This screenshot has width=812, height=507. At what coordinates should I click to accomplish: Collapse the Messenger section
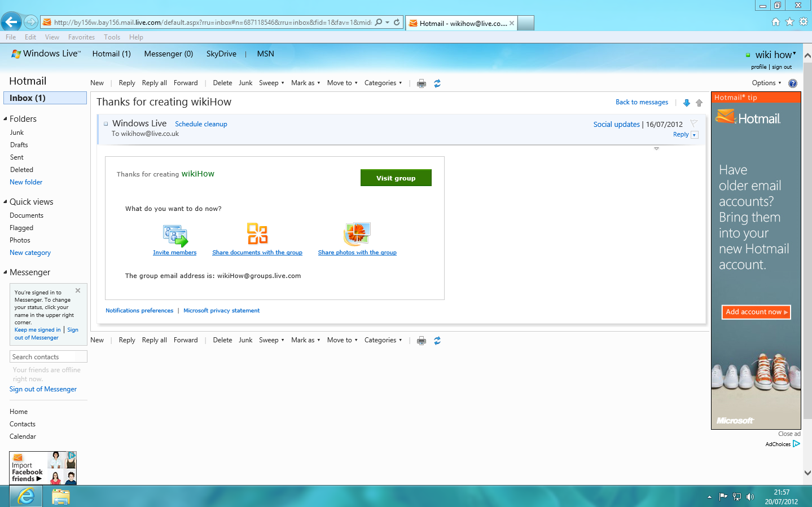coord(5,272)
